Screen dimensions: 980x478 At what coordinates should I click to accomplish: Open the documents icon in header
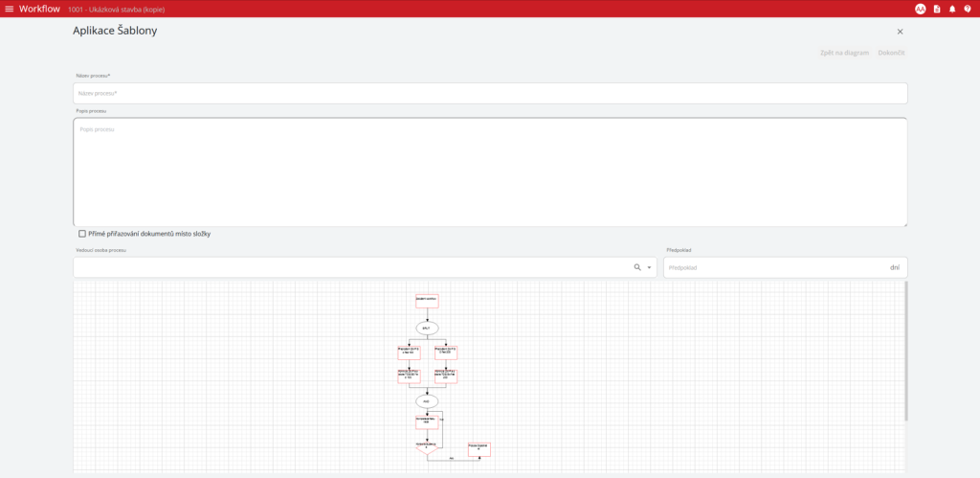click(937, 9)
